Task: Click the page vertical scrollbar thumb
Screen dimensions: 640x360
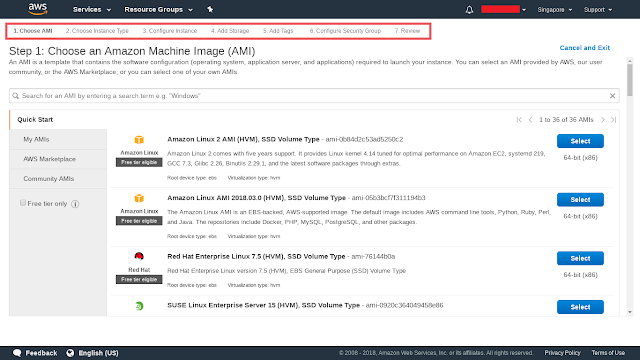Action: point(630,79)
